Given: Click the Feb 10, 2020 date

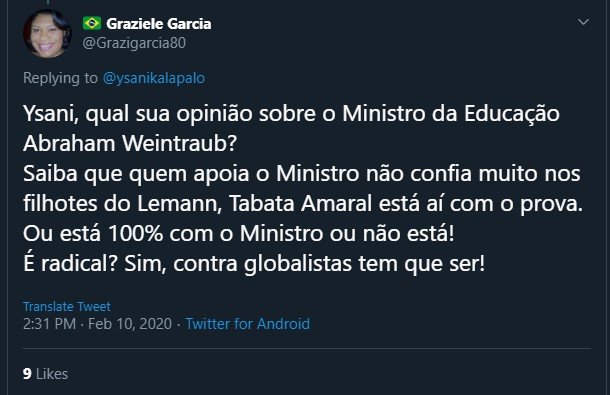Looking at the screenshot, I should pyautogui.click(x=130, y=324).
